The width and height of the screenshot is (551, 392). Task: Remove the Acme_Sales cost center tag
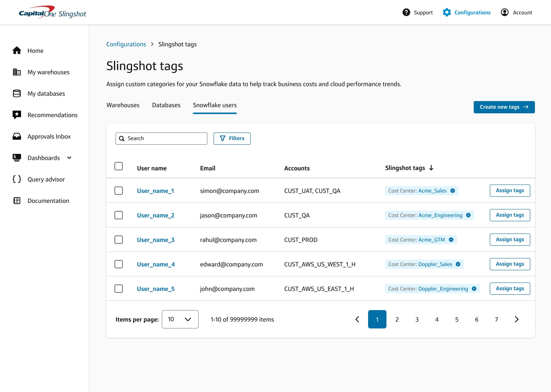[453, 191]
